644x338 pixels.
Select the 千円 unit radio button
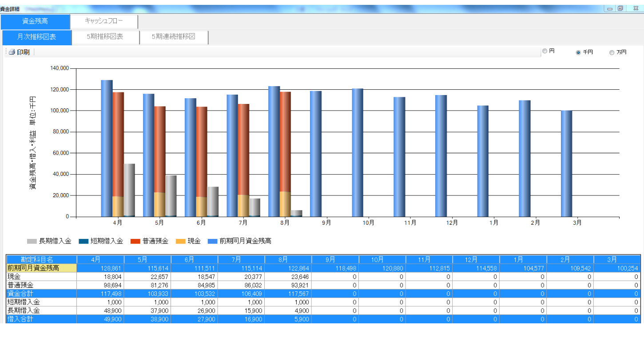coord(578,52)
